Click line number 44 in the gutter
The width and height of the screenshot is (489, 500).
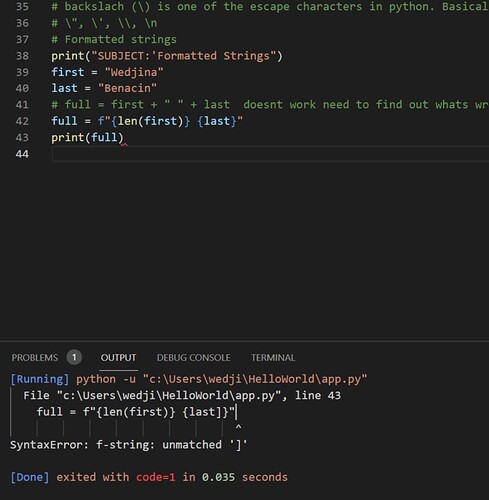[x=22, y=154]
